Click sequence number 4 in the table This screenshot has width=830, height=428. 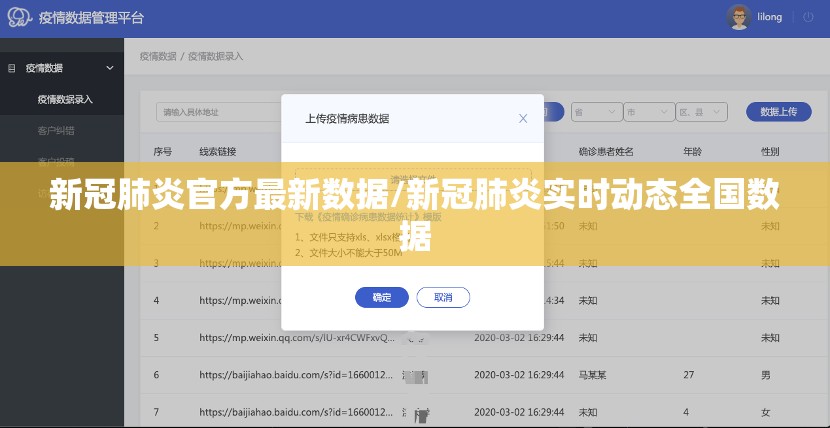(156, 300)
